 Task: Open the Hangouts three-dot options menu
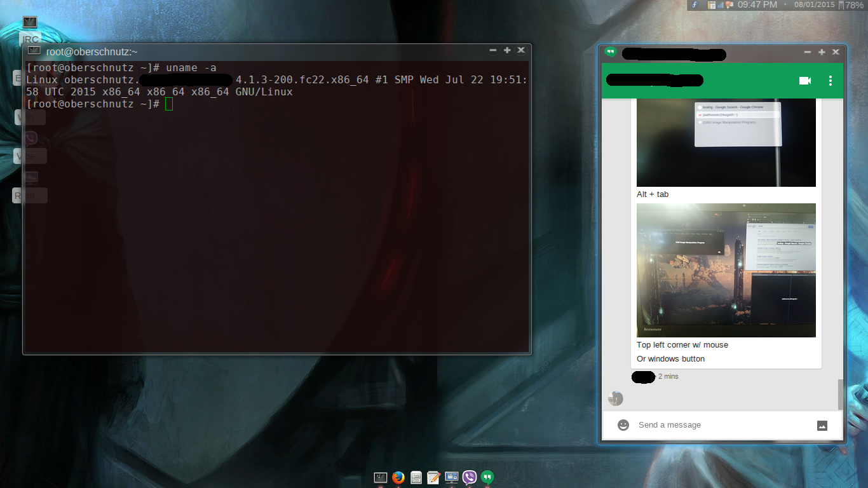[x=830, y=81]
